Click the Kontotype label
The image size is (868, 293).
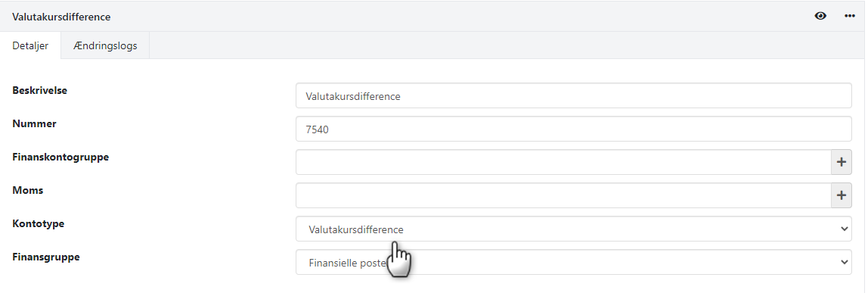coord(39,223)
